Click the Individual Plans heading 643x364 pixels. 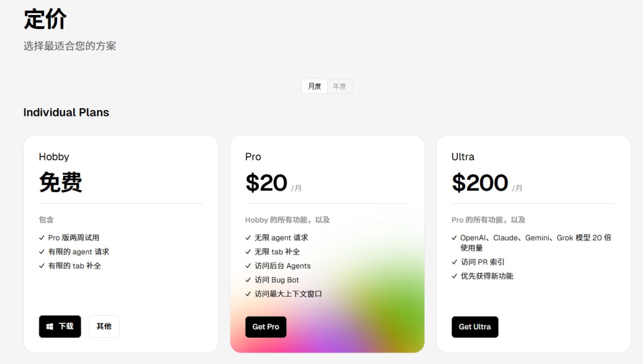[66, 112]
